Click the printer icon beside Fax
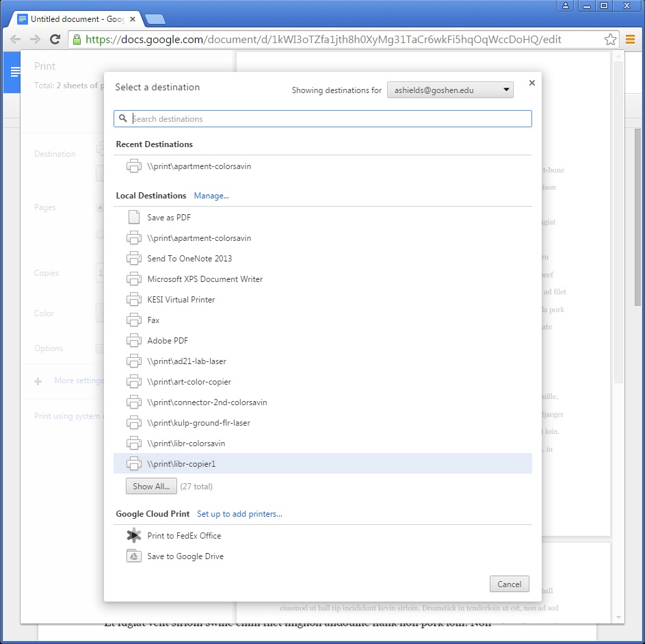 click(x=134, y=320)
